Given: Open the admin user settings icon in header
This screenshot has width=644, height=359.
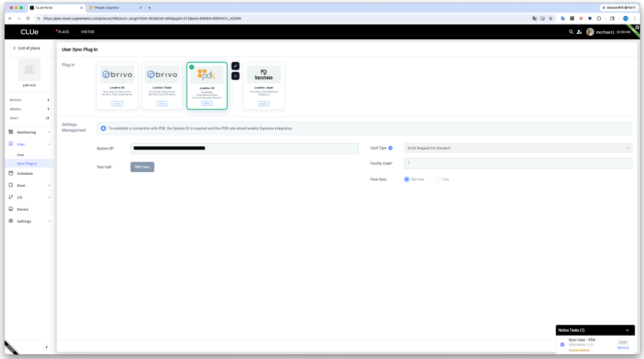Looking at the screenshot, I should pos(579,32).
